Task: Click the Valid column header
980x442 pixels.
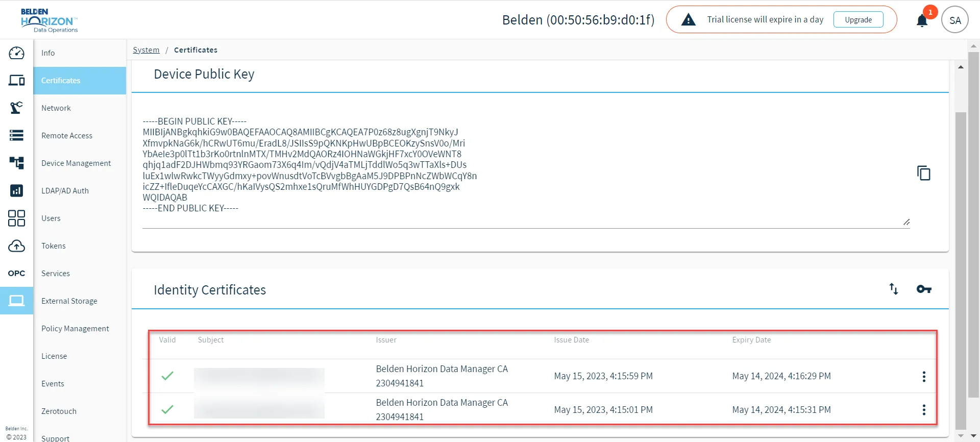Action: (x=167, y=340)
